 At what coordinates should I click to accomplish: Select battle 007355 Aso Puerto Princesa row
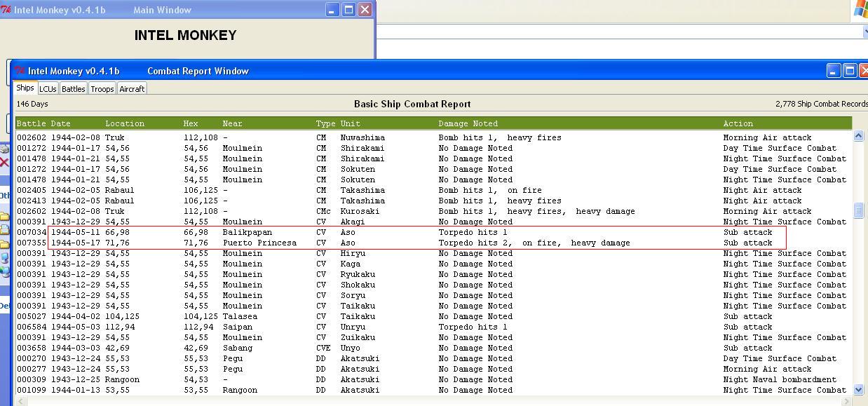pos(433,243)
